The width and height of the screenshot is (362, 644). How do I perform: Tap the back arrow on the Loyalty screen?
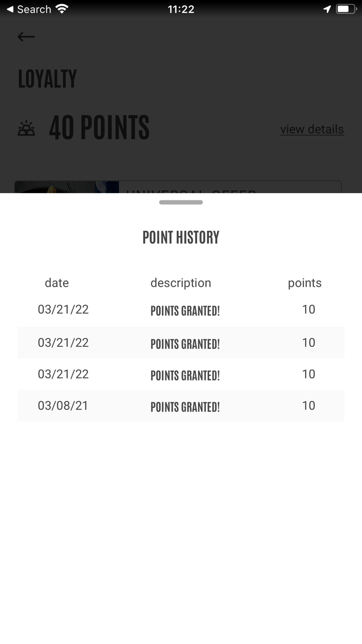pos(26,36)
